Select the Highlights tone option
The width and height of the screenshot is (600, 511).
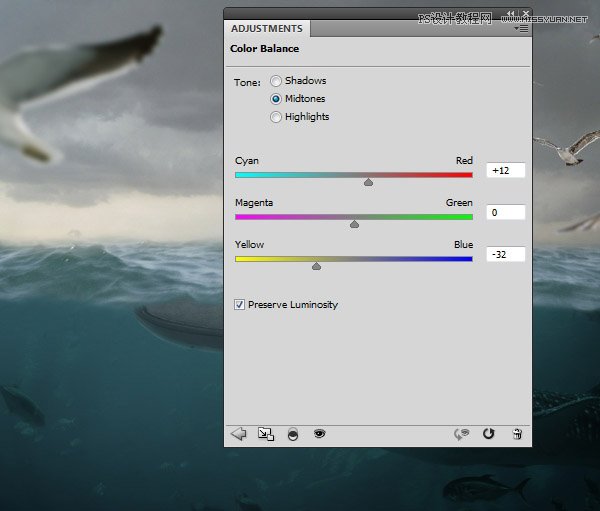[276, 117]
